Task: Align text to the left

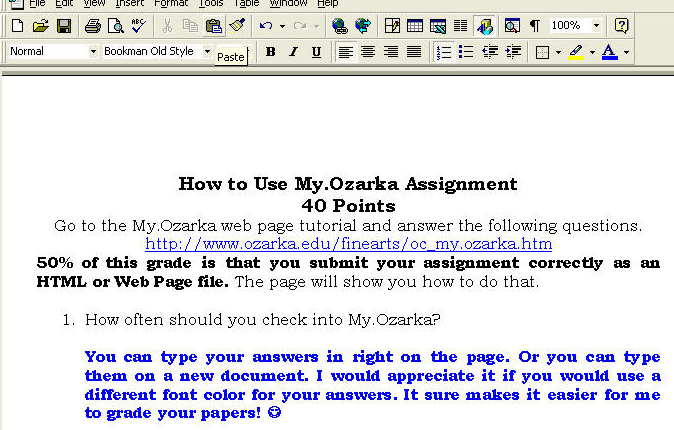Action: 346,52
